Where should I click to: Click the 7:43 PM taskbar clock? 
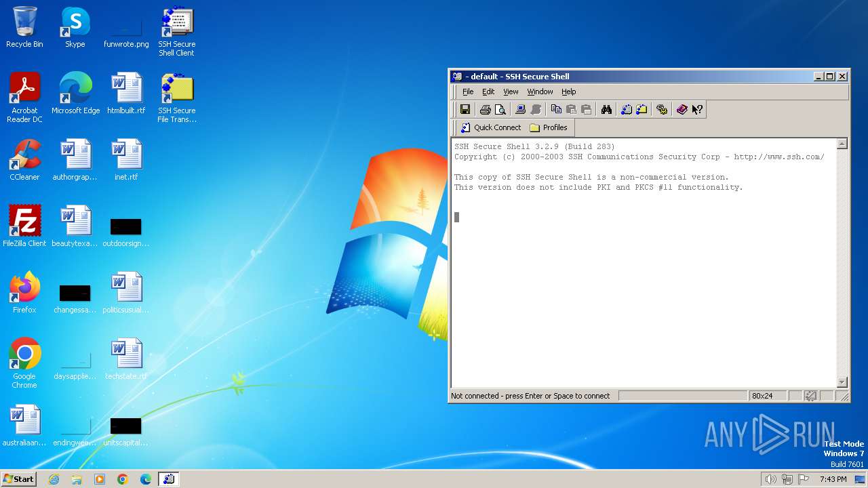[833, 479]
